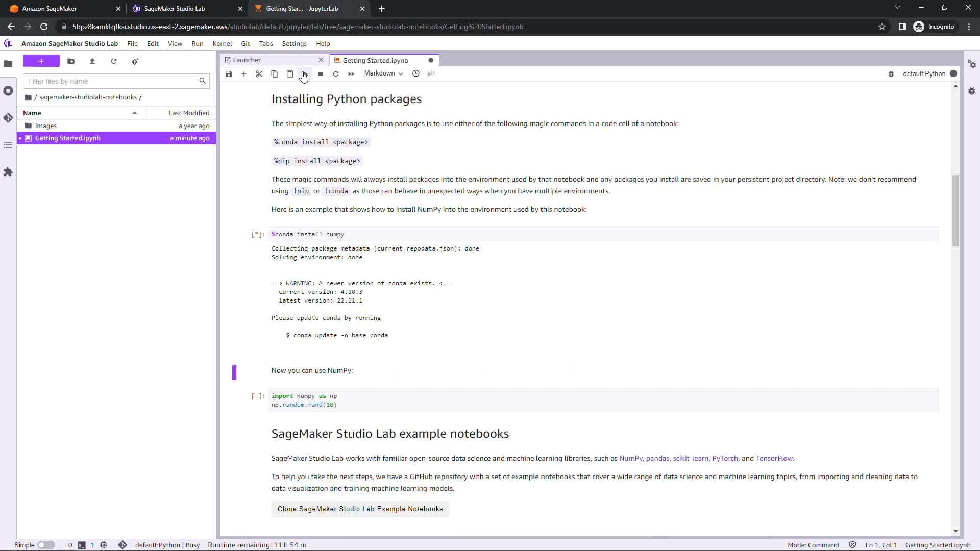Interrupt the kernel with the stop icon
The height and width of the screenshot is (551, 980).
pos(321,74)
